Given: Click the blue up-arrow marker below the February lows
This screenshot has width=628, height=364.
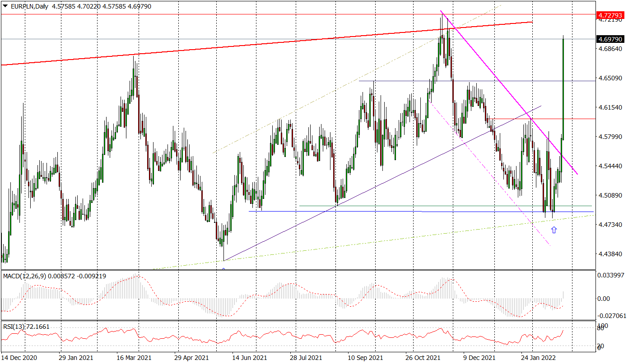Looking at the screenshot, I should (554, 230).
